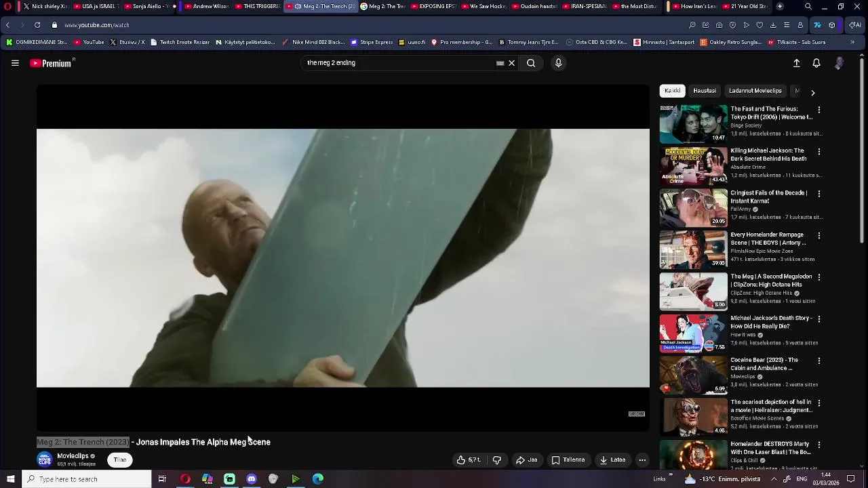The image size is (868, 488).
Task: Go to the YouTube Premium home logo
Action: (51, 63)
